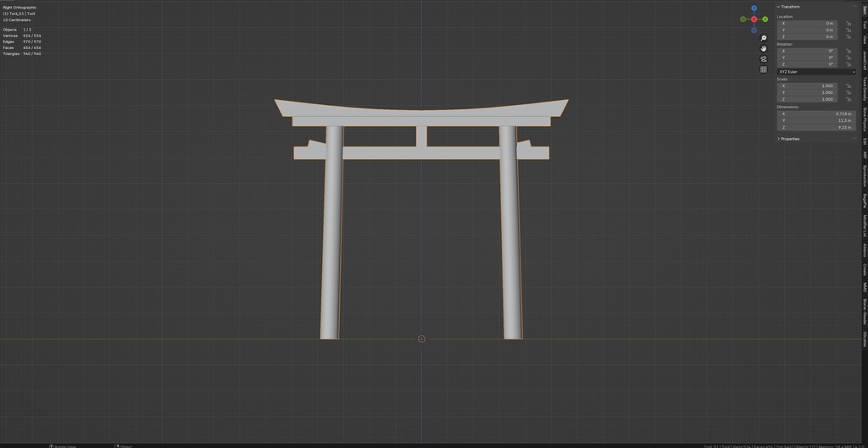The image size is (868, 448).
Task: Open the Item sidebar tab
Action: pyautogui.click(x=865, y=8)
